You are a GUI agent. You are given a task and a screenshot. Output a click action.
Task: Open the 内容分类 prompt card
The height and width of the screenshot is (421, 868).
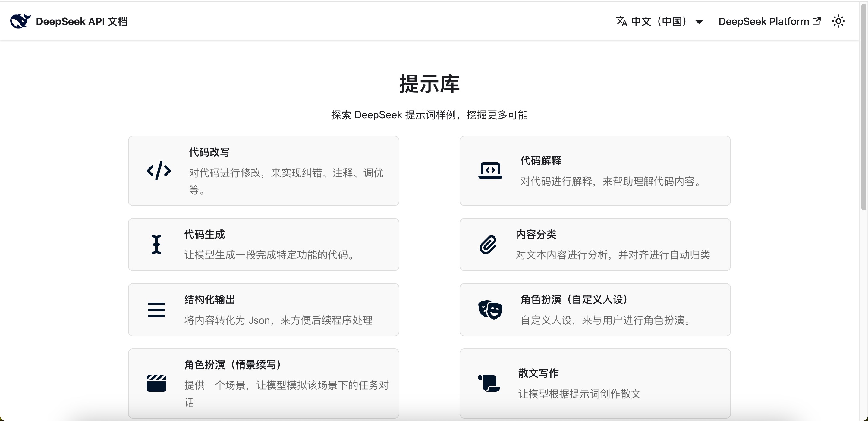[595, 245]
